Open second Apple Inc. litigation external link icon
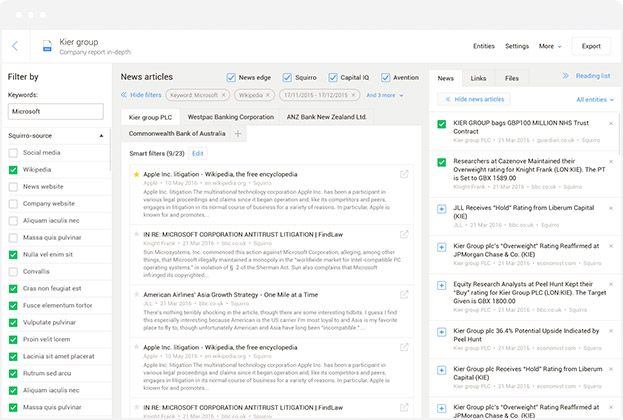This screenshot has height=420, width=623. pos(404,347)
